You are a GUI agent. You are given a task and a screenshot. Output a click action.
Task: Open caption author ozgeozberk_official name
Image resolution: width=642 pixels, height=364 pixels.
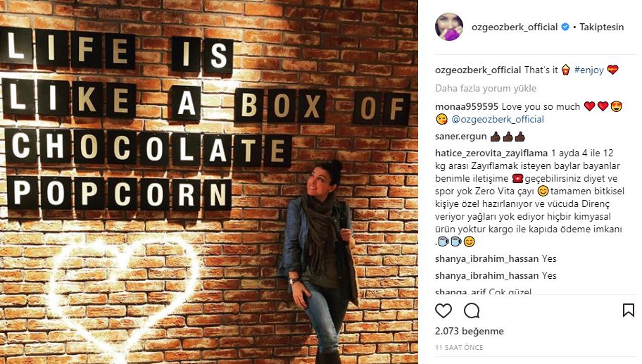[x=478, y=70]
